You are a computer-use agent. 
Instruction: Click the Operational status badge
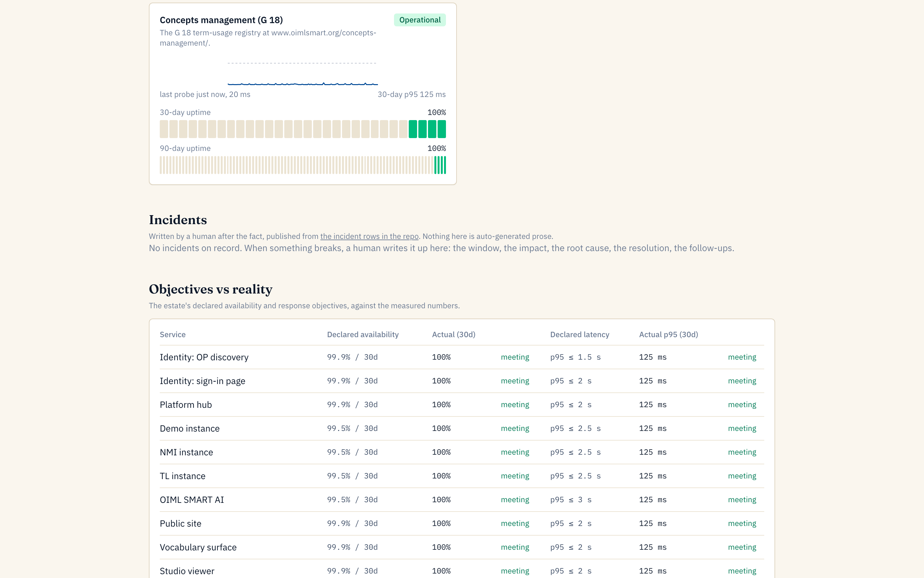[x=420, y=20]
